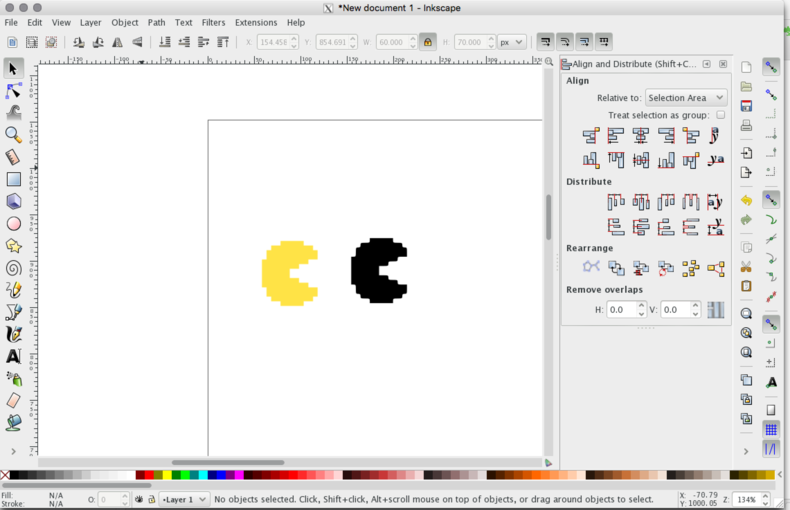The image size is (790, 510).
Task: Click align left edges icon
Action: pyautogui.click(x=616, y=136)
